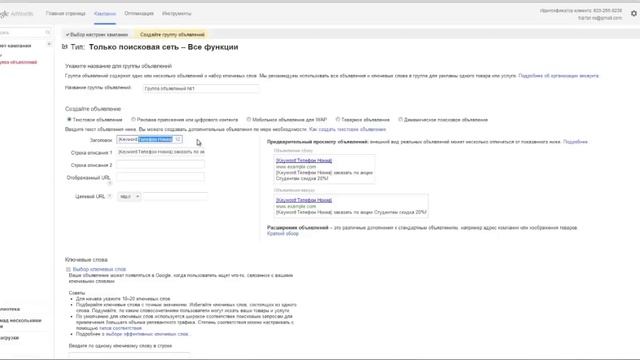Click 'Расширения объявлений' bold text
Screen dimensions: 640x360
coord(298,228)
